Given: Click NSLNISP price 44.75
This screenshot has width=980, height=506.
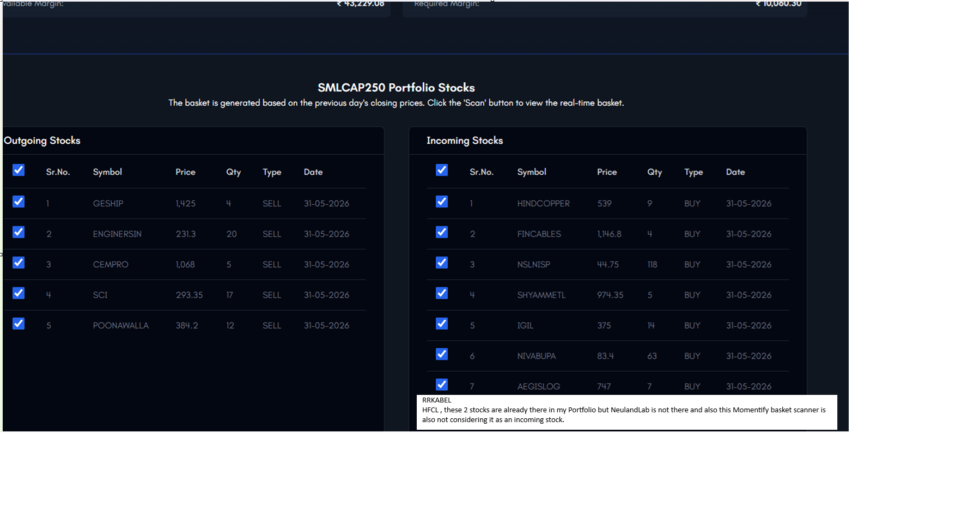Looking at the screenshot, I should pos(608,264).
